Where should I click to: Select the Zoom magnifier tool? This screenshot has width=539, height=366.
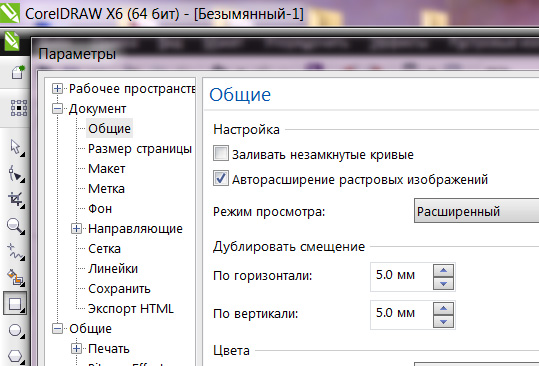[x=15, y=226]
